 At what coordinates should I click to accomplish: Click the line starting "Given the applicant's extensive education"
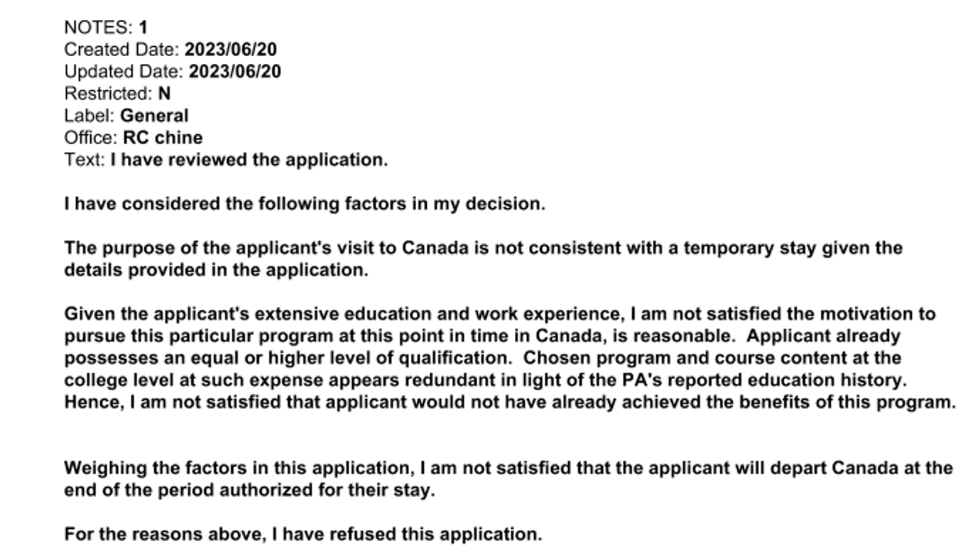tap(499, 314)
